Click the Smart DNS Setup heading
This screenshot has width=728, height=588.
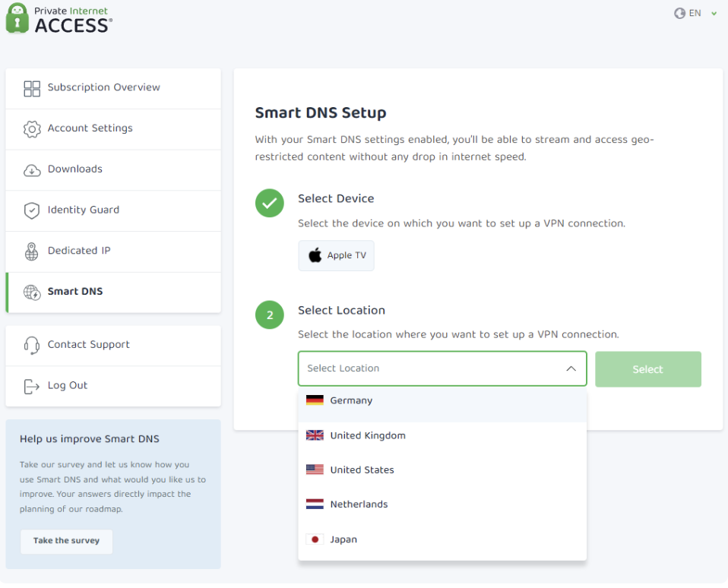[321, 112]
